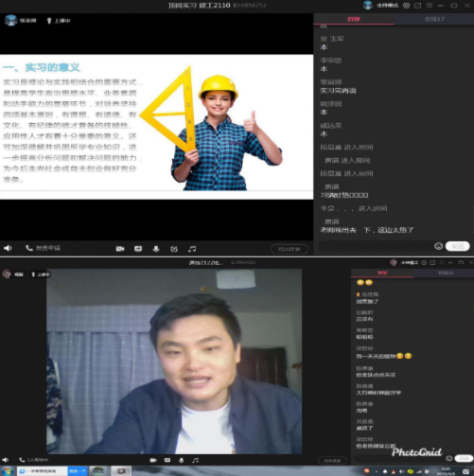Switch to the chat tab in bottom window

coord(382,273)
